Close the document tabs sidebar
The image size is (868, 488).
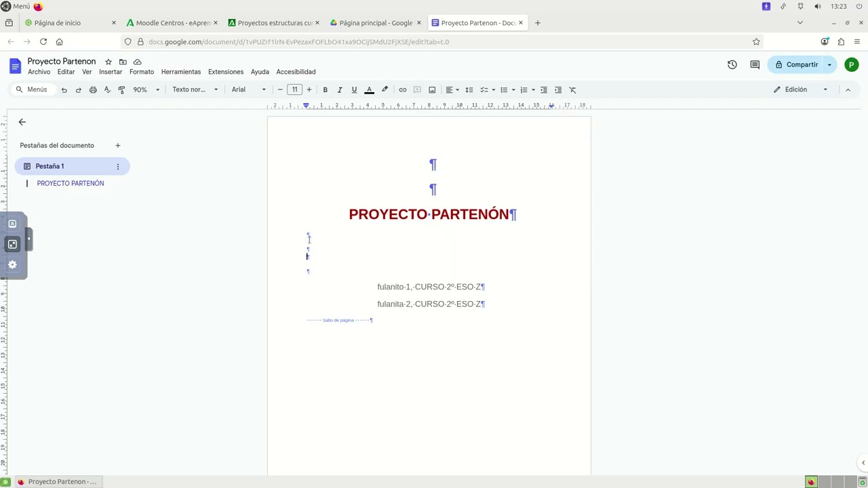[x=22, y=122]
